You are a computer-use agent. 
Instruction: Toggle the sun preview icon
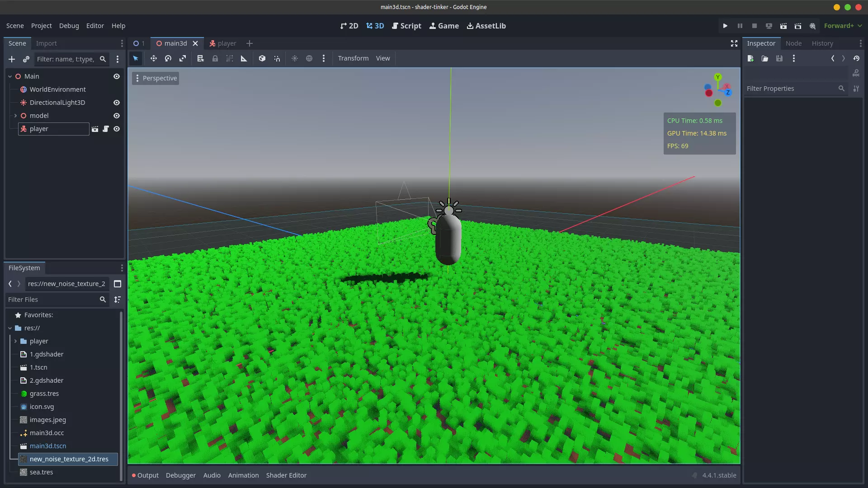coord(295,58)
